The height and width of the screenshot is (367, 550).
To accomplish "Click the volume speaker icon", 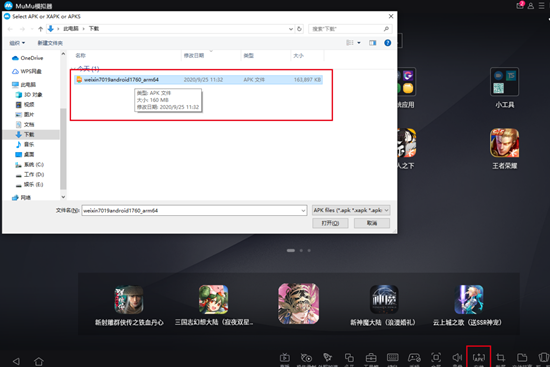I will [457, 358].
